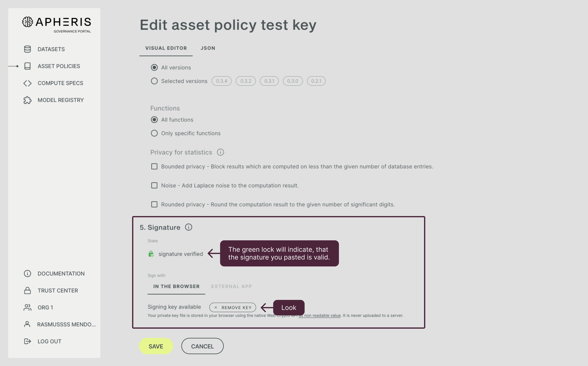This screenshot has width=588, height=366.
Task: Check the Noise Laplace checkbox
Action: click(x=154, y=185)
